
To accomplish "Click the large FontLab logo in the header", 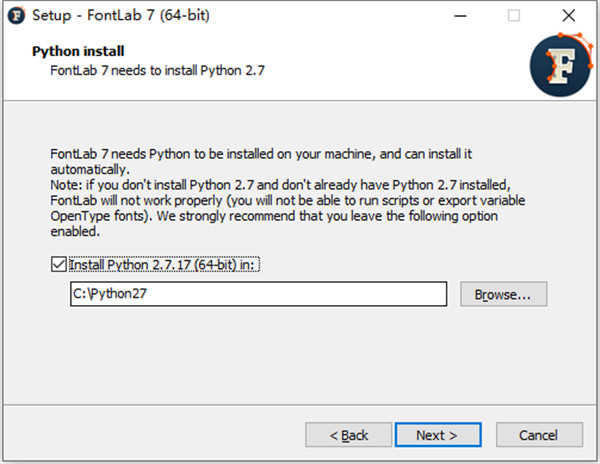I will click(x=561, y=63).
